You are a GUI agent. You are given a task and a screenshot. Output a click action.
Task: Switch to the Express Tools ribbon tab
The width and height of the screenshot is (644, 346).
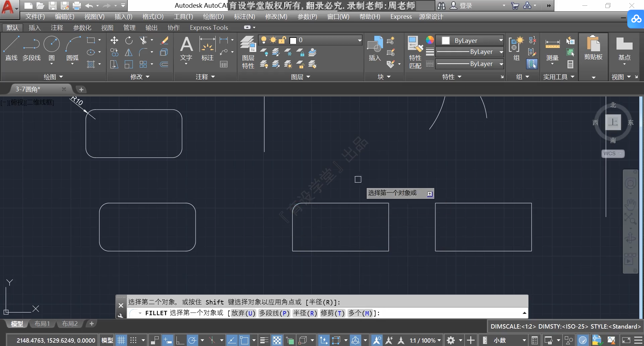point(209,27)
